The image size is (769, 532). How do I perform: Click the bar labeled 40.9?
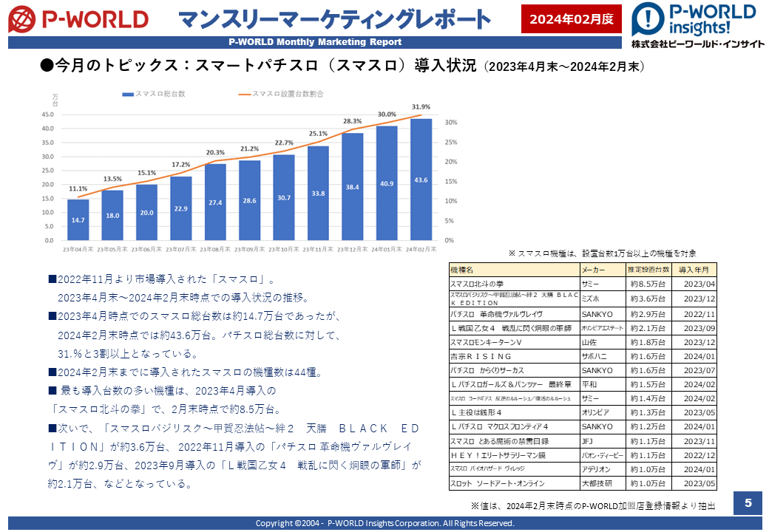click(x=387, y=183)
